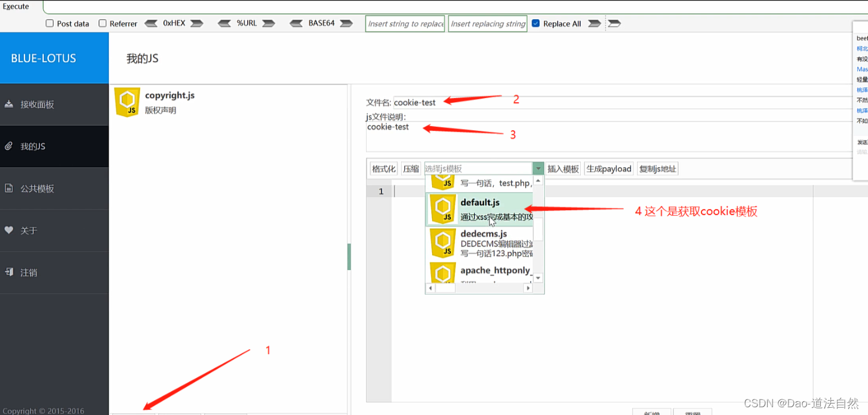Click the copyright.js yellow JS file icon

click(x=127, y=103)
